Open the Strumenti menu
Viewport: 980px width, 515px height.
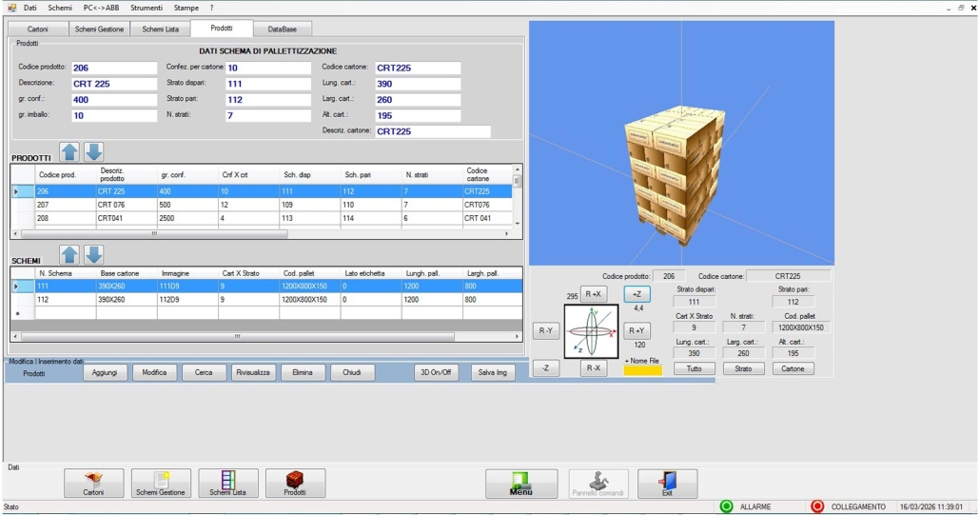coord(146,8)
